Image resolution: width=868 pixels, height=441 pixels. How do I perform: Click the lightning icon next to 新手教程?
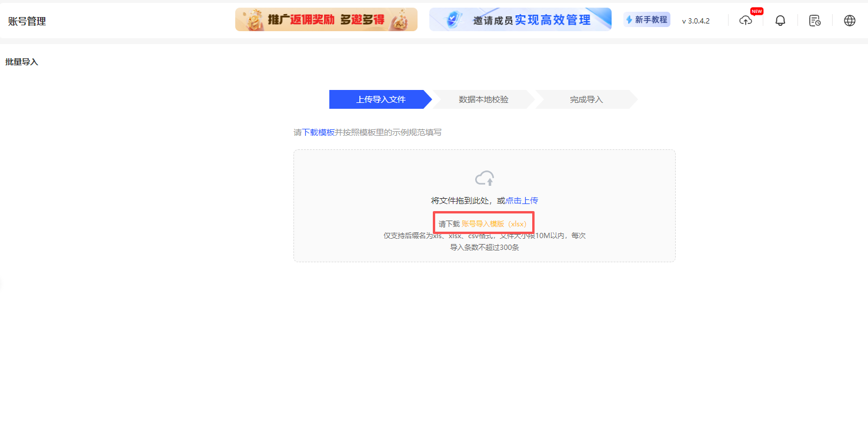(x=628, y=19)
